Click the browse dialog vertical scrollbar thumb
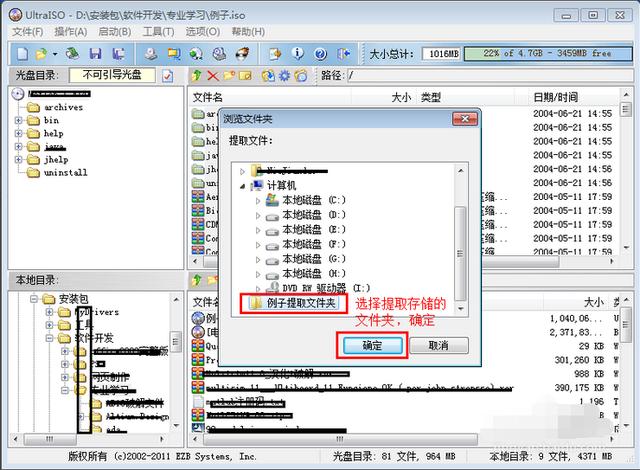 click(460, 253)
